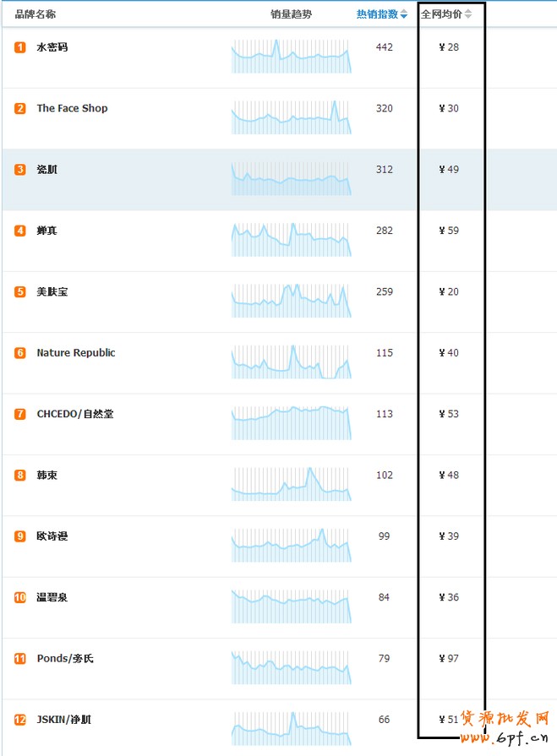Viewport: 557px width, 756px height.
Task: View the 水密码 sales trend chart
Action: (x=292, y=56)
